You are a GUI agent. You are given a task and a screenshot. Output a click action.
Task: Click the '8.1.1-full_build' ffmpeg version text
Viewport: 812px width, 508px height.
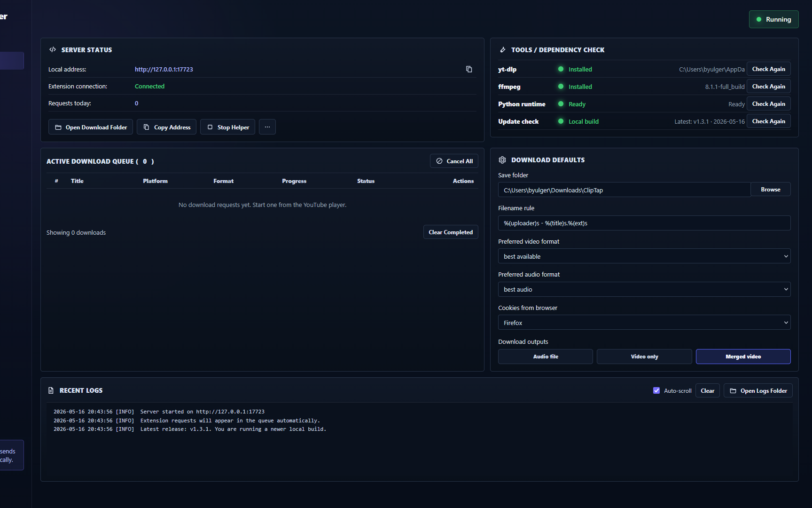(725, 87)
